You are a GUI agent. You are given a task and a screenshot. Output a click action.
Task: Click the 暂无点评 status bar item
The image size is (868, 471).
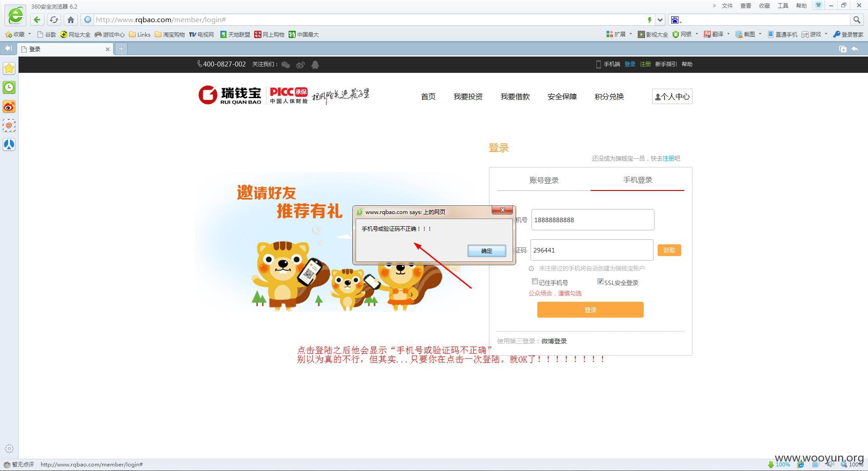coord(19,464)
